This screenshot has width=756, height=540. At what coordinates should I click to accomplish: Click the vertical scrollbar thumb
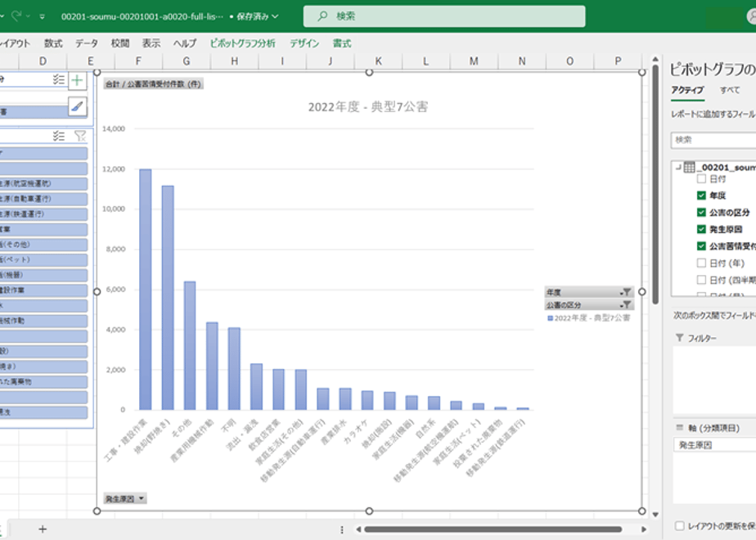[655, 185]
